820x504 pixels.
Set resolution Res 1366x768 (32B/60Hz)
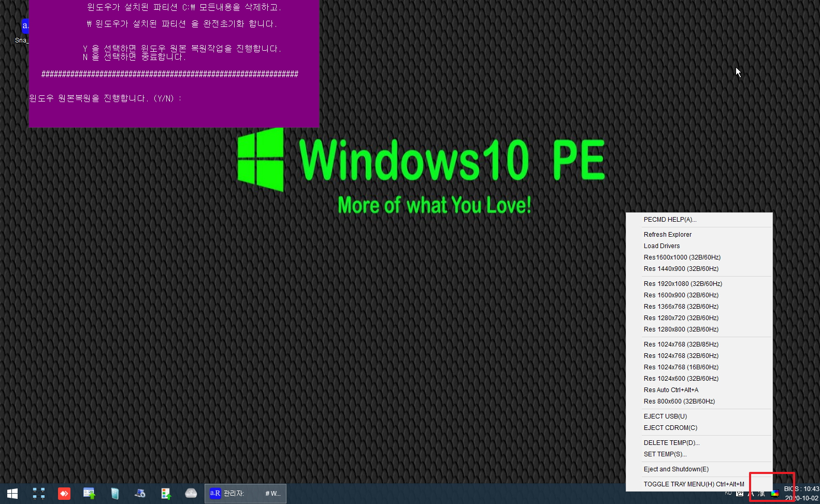699,307
